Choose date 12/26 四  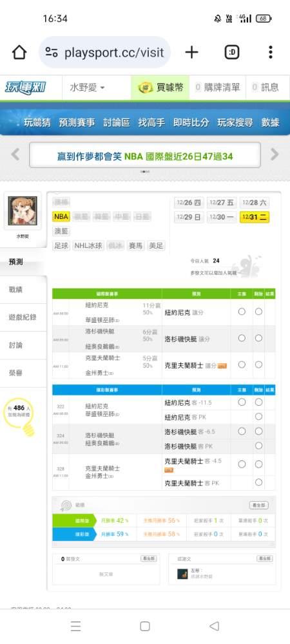click(189, 202)
